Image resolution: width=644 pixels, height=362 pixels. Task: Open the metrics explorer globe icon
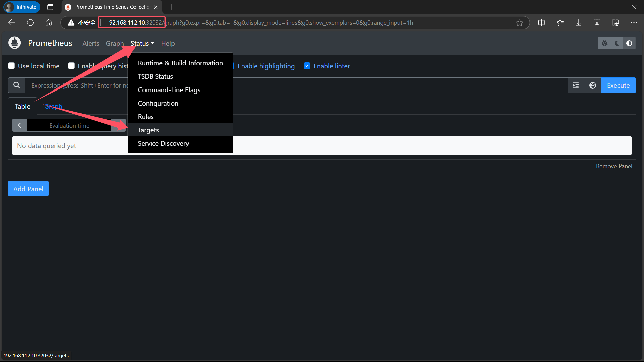[x=592, y=85]
